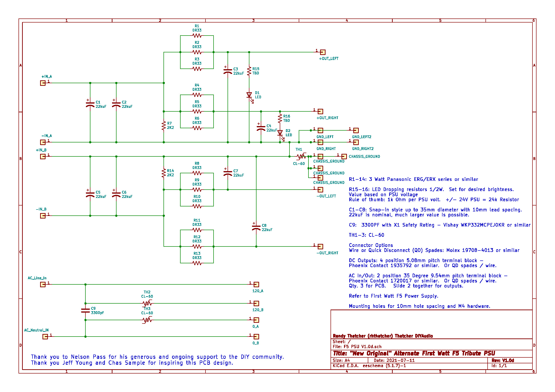Screen dimensions: 555x392
Task: Select the GND_RIGHT2 connector pad
Action: click(356, 142)
